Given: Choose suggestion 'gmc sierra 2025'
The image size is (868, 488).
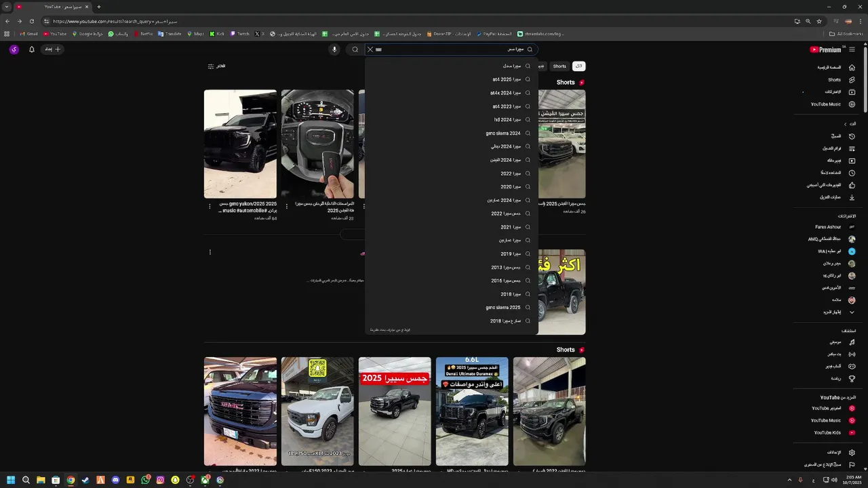Looking at the screenshot, I should pos(452,308).
